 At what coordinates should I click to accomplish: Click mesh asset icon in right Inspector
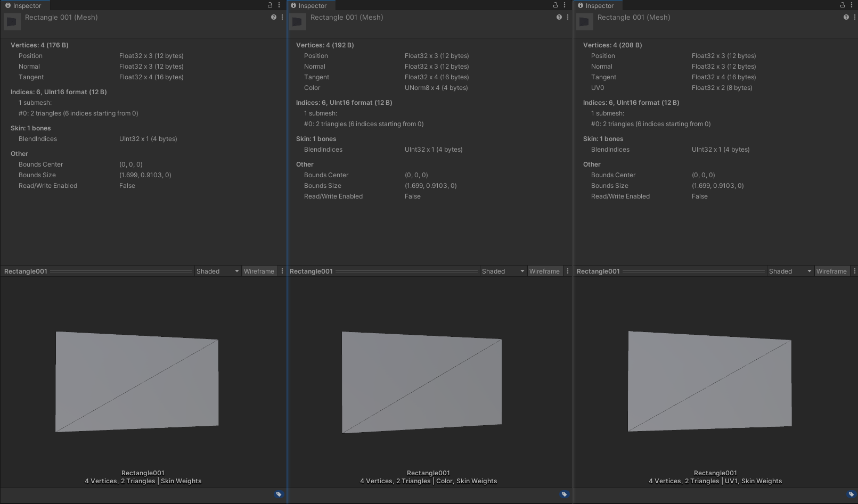(585, 22)
